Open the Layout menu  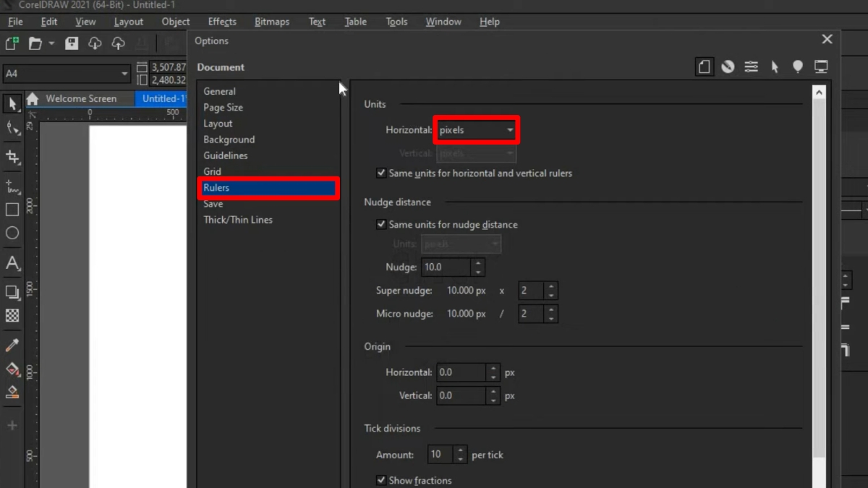point(129,22)
